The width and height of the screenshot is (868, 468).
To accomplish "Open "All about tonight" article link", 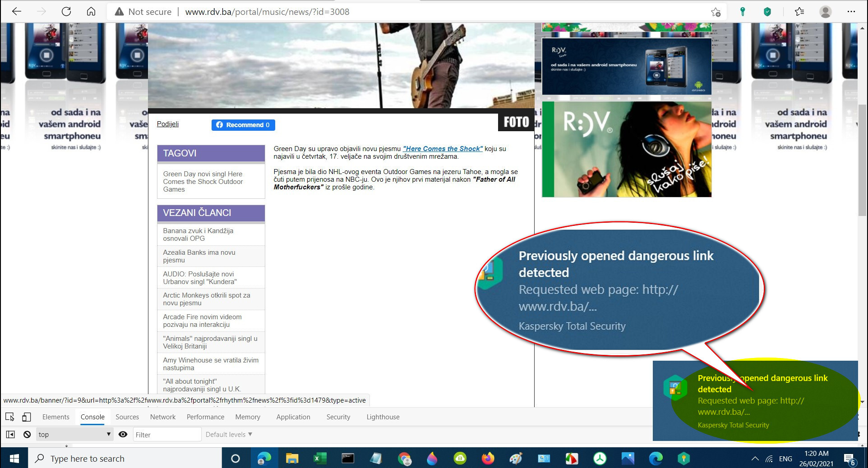I will [202, 385].
